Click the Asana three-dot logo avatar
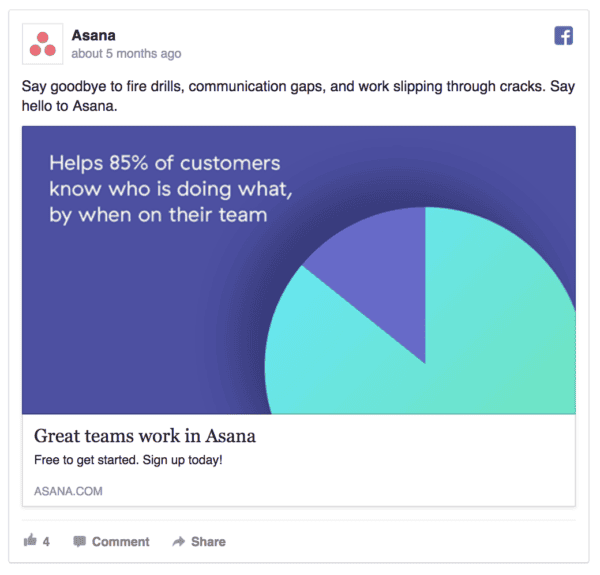600x575 pixels. (42, 44)
